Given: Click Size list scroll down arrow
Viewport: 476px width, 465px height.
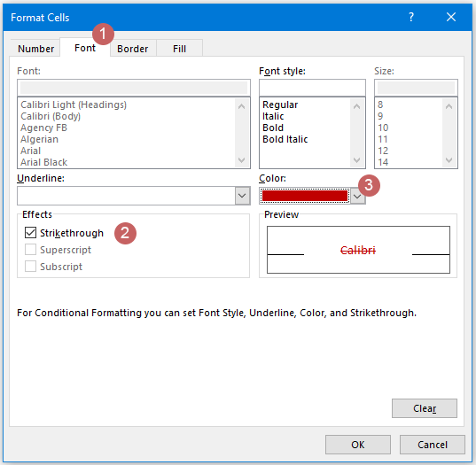Looking at the screenshot, I should [449, 159].
